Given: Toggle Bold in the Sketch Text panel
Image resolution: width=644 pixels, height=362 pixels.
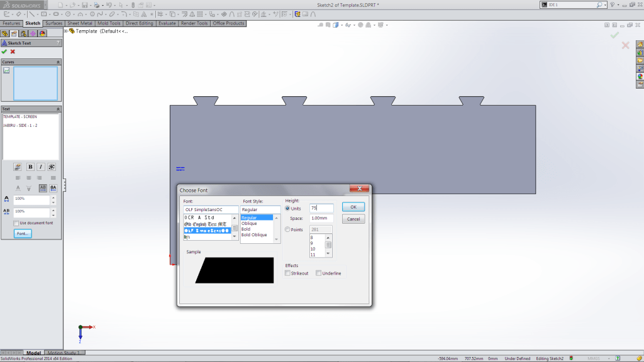Looking at the screenshot, I should [30, 167].
